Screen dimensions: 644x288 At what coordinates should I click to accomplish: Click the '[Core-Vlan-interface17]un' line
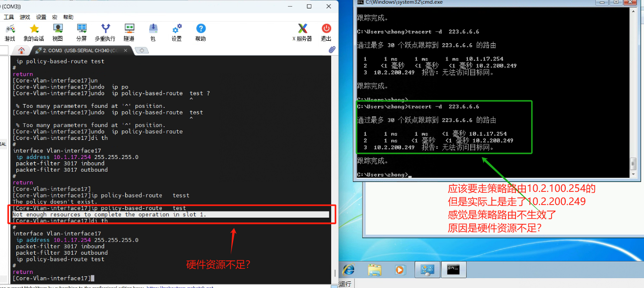point(55,80)
